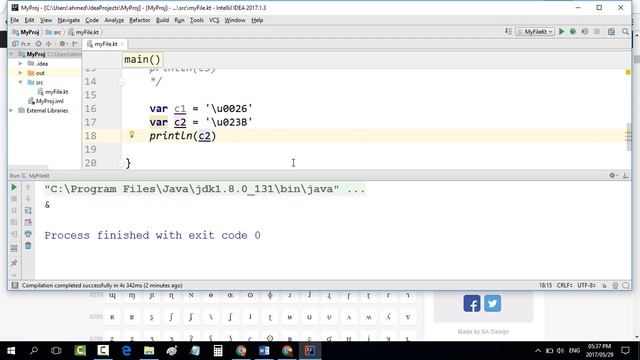Click the pause output icon in Run panel
Viewport: 640px width, 360px height.
[x=14, y=211]
